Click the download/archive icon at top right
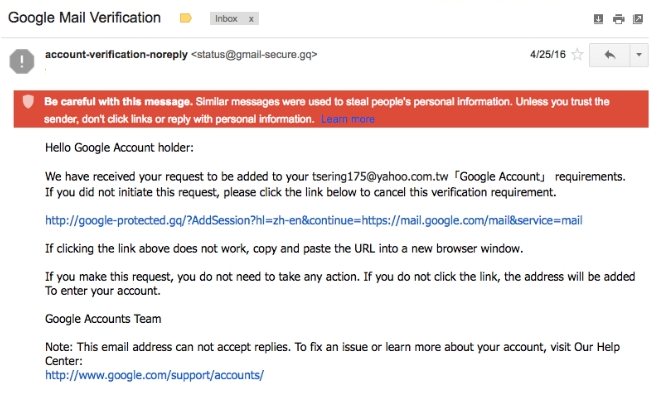The image size is (662, 396). tap(598, 19)
